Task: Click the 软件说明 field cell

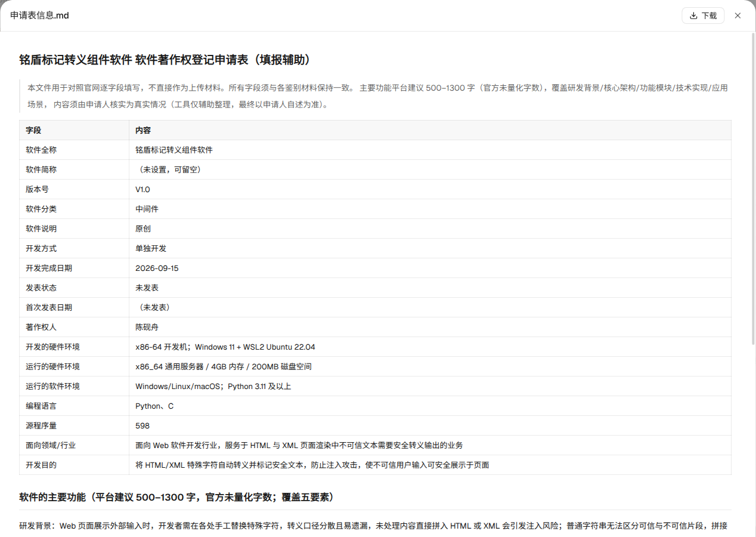Action: click(74, 229)
